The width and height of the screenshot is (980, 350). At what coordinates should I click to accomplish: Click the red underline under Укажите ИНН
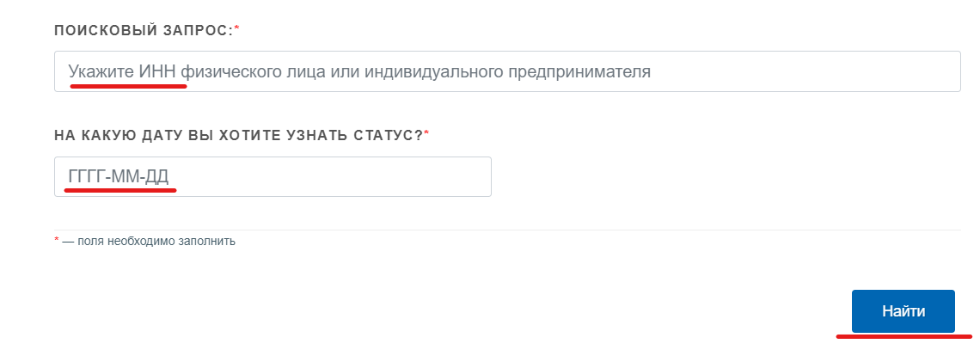click(127, 87)
